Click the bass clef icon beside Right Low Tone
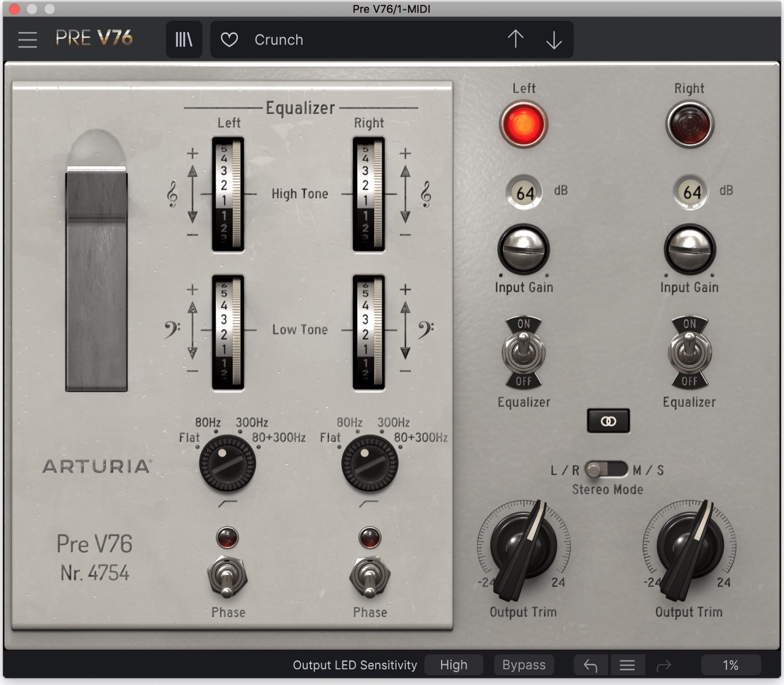 click(x=425, y=330)
